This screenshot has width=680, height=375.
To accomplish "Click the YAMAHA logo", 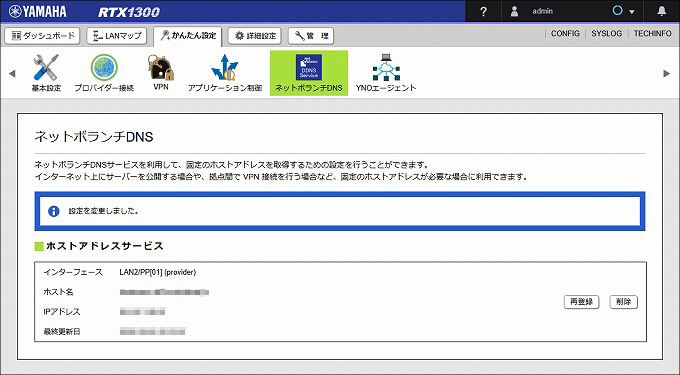I will [x=37, y=11].
